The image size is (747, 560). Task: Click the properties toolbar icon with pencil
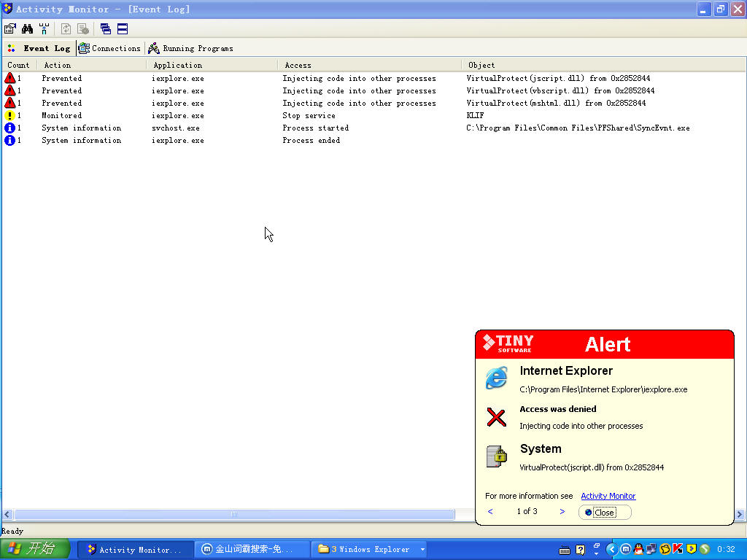click(10, 29)
